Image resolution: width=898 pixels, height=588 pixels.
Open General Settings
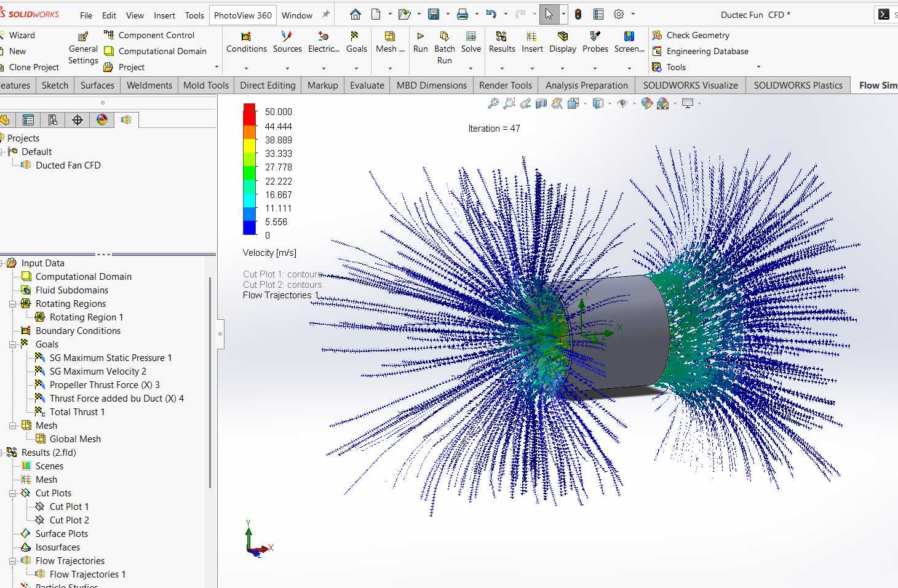(x=83, y=49)
